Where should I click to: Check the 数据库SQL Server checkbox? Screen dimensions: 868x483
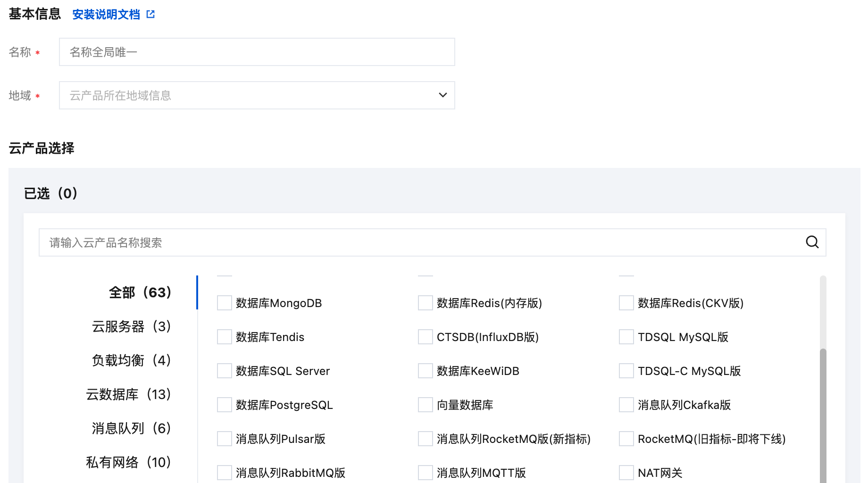pyautogui.click(x=225, y=371)
